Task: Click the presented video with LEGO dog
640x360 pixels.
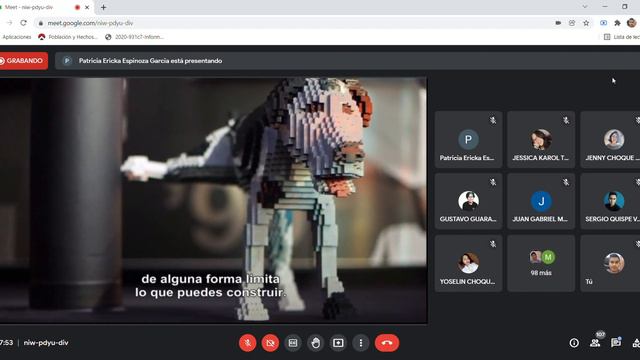Action: (213, 200)
